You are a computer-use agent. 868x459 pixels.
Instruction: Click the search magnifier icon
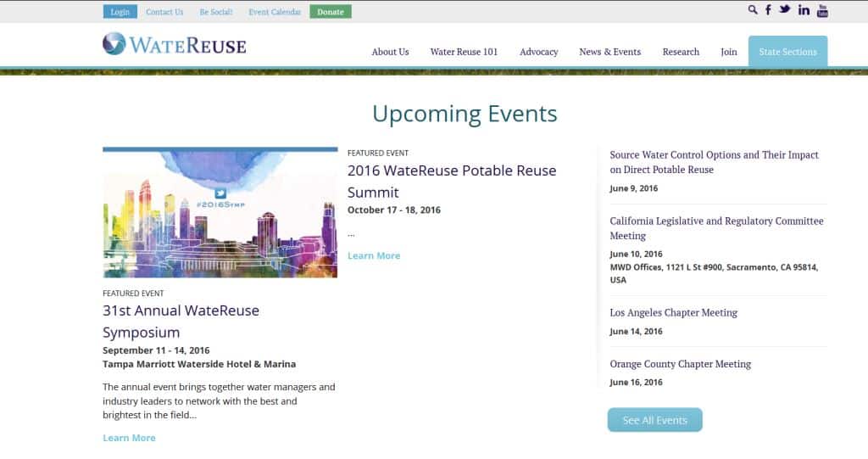[753, 10]
